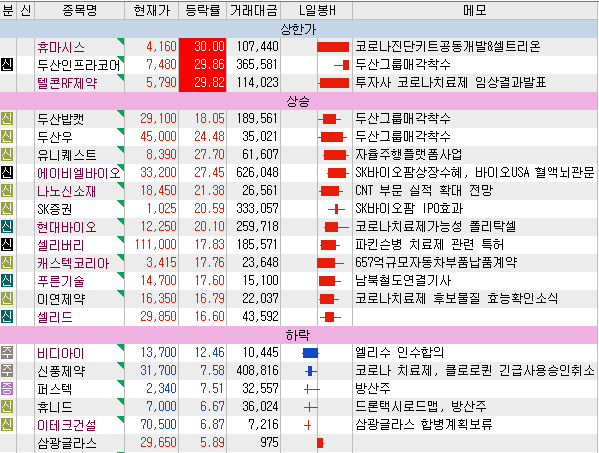The height and width of the screenshot is (453, 599).
Task: Sort by the 종목명 column header
Action: (x=79, y=10)
